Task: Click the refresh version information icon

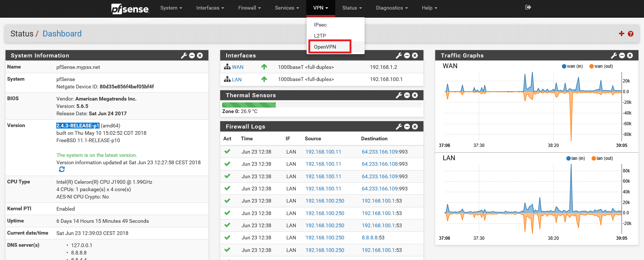Action: point(62,169)
